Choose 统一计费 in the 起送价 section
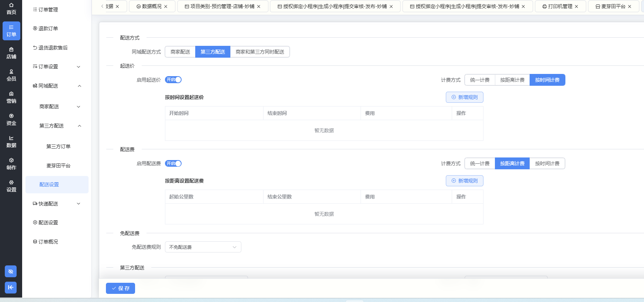 (x=480, y=80)
